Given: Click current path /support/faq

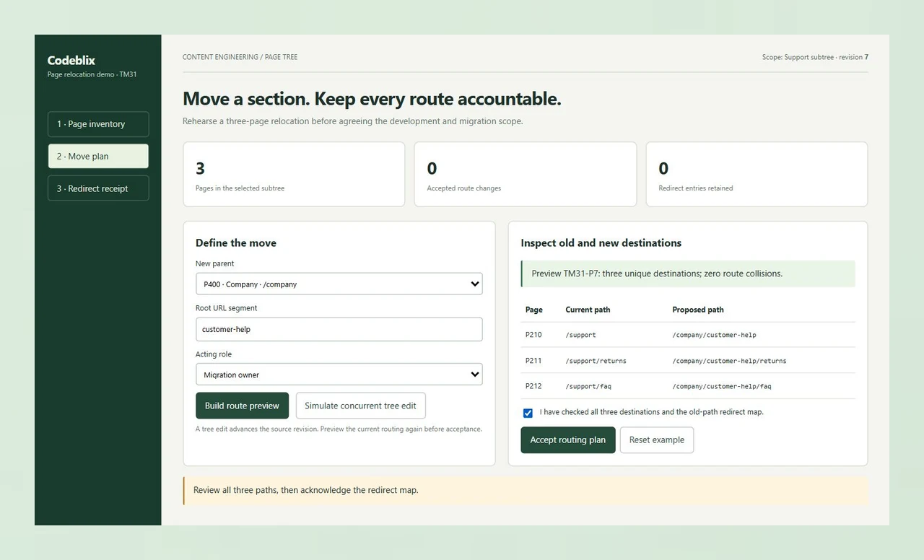Looking at the screenshot, I should pyautogui.click(x=588, y=386).
